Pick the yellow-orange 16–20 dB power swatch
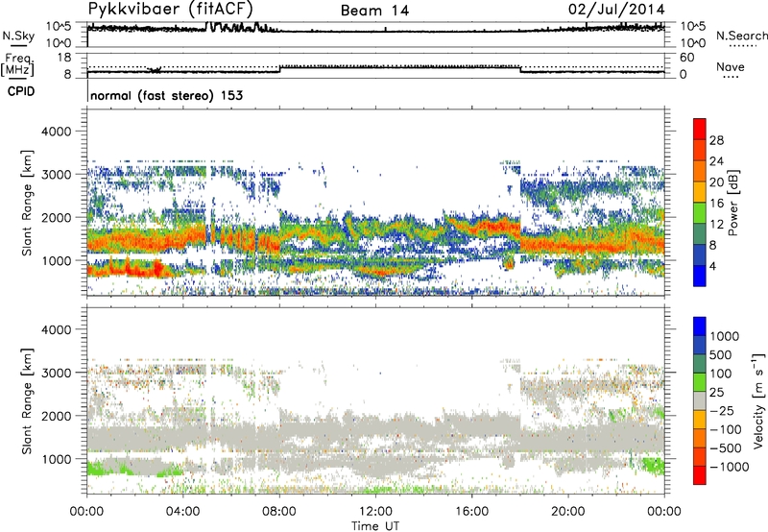The width and height of the screenshot is (768, 532). [x=700, y=191]
